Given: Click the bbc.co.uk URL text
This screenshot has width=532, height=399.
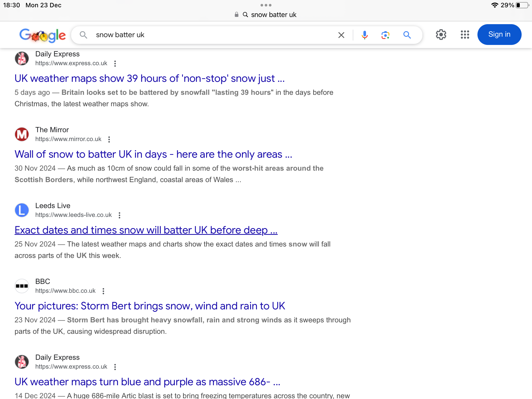Looking at the screenshot, I should tap(65, 291).
